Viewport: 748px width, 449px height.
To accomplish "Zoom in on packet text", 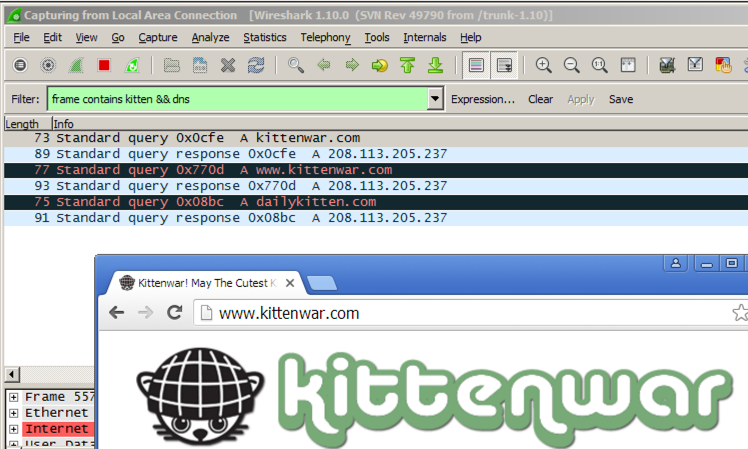I will 543,65.
